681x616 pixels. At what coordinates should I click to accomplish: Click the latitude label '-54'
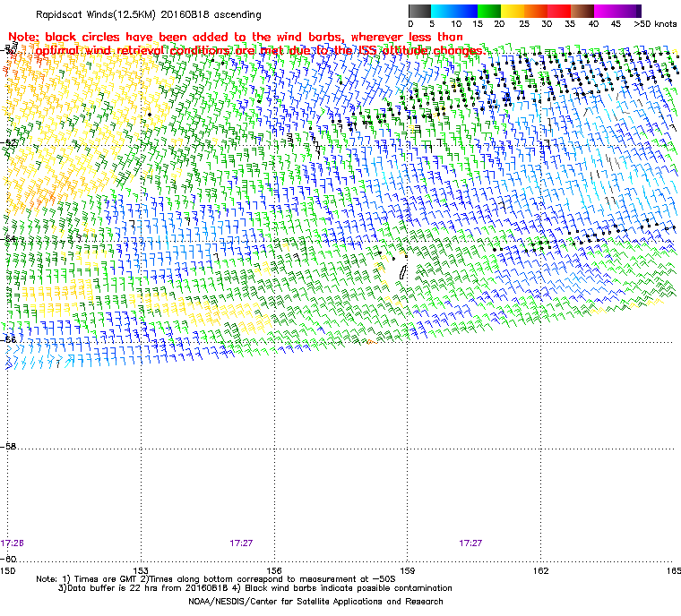(9, 238)
